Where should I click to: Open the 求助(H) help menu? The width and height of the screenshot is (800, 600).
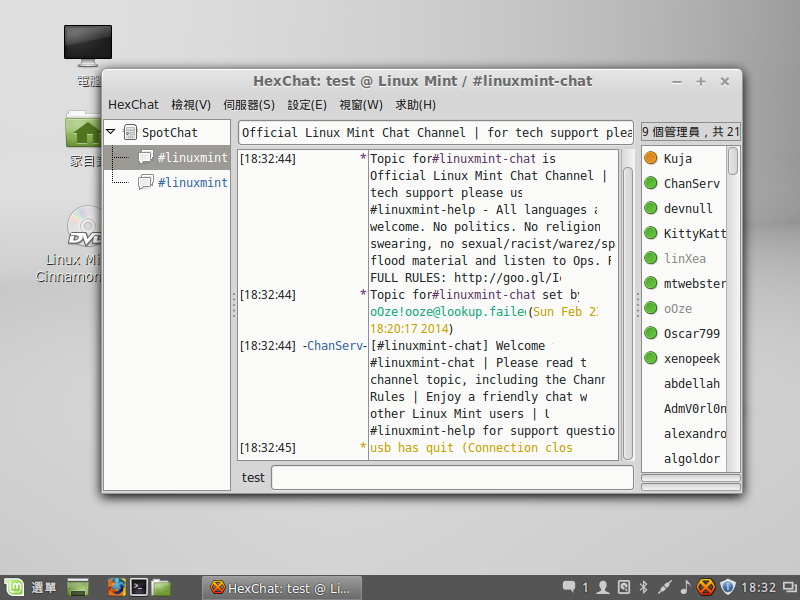415,104
